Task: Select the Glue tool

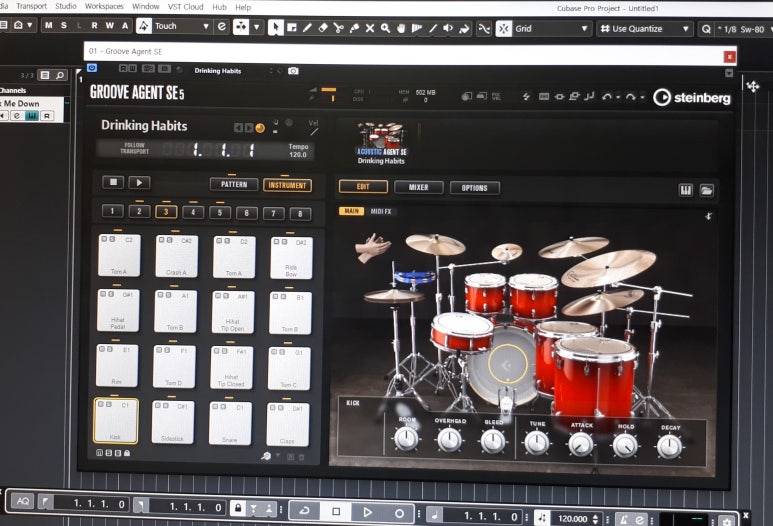Action: click(354, 29)
